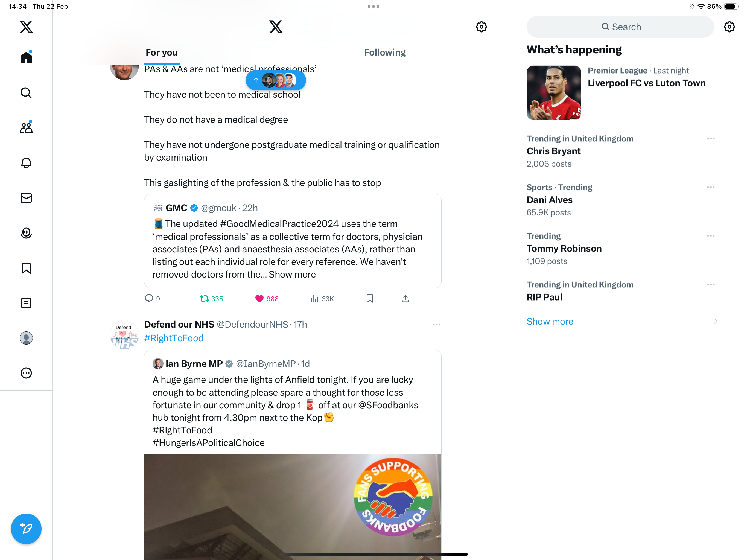
Task: Switch to the Following tab
Action: tap(385, 52)
